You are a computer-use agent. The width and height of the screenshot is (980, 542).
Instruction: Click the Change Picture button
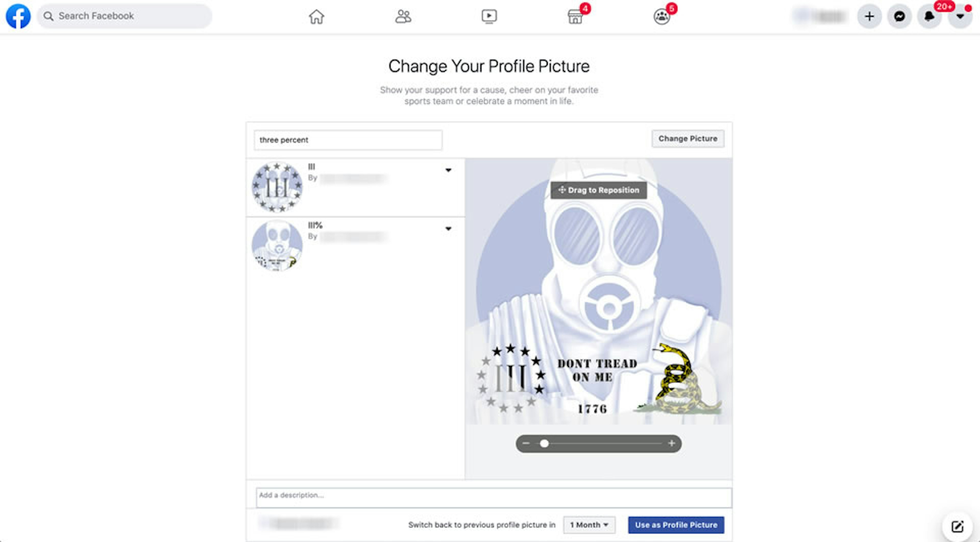point(688,139)
